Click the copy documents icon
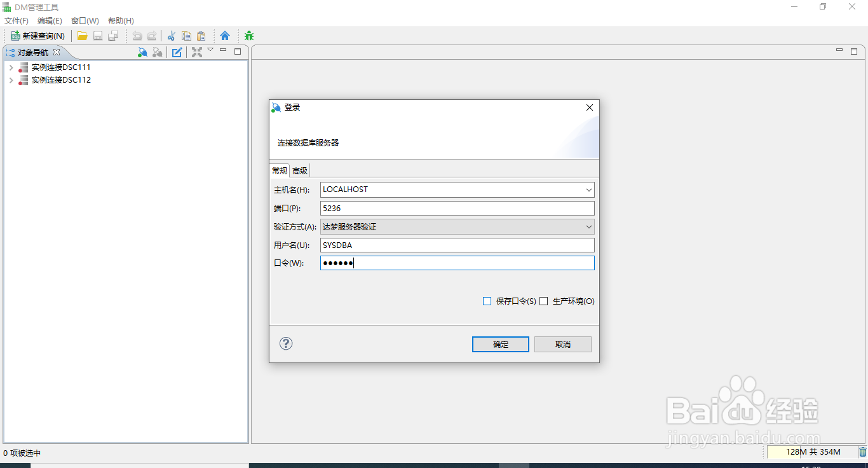Screen dimensions: 868x468 (186, 36)
